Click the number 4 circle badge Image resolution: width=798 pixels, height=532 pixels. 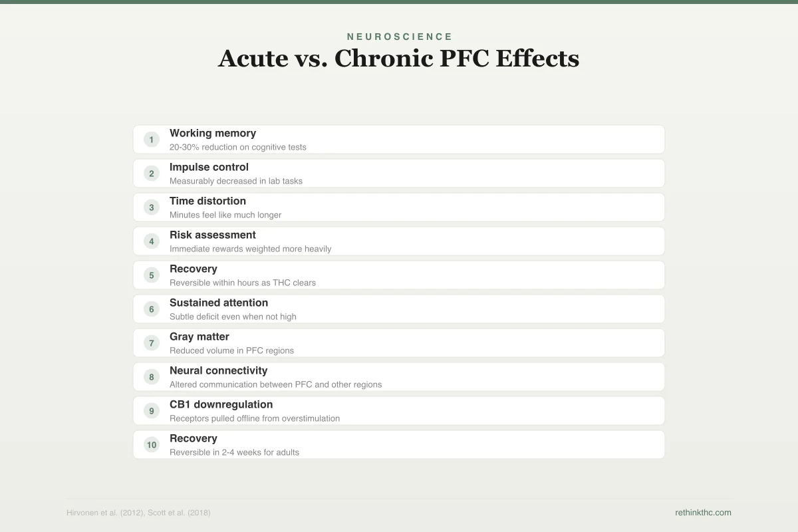(152, 241)
